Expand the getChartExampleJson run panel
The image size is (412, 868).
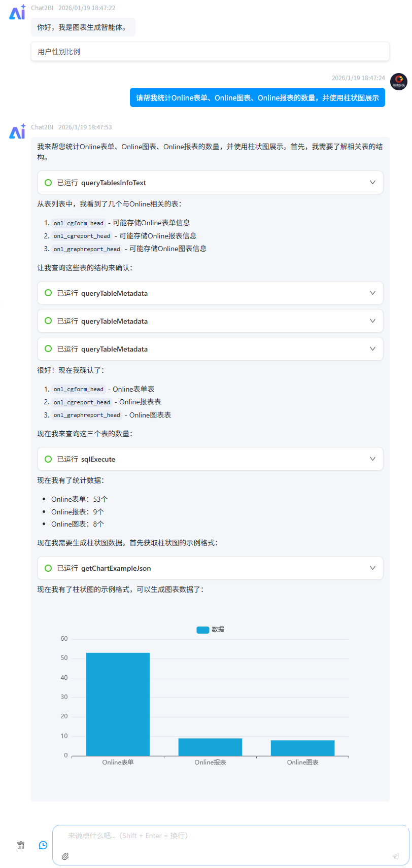click(372, 568)
